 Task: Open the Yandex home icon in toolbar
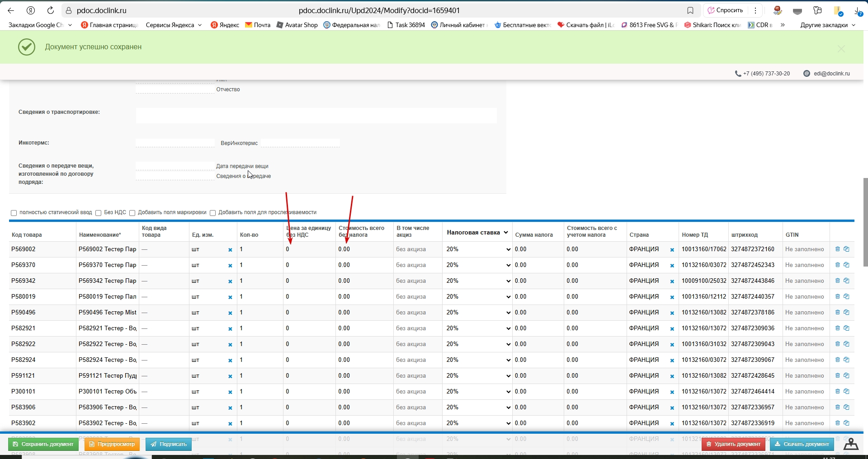coord(31,10)
